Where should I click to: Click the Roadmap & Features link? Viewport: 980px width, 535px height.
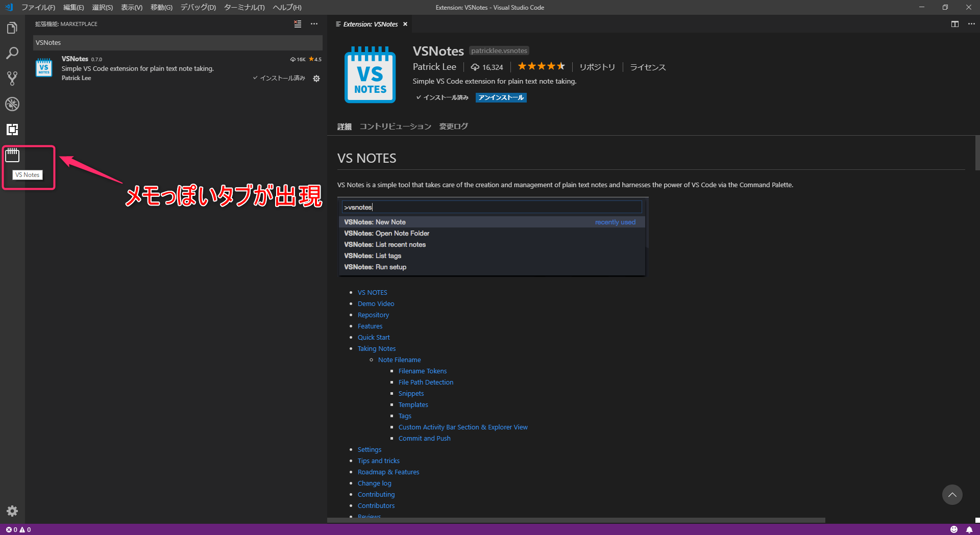pyautogui.click(x=388, y=472)
